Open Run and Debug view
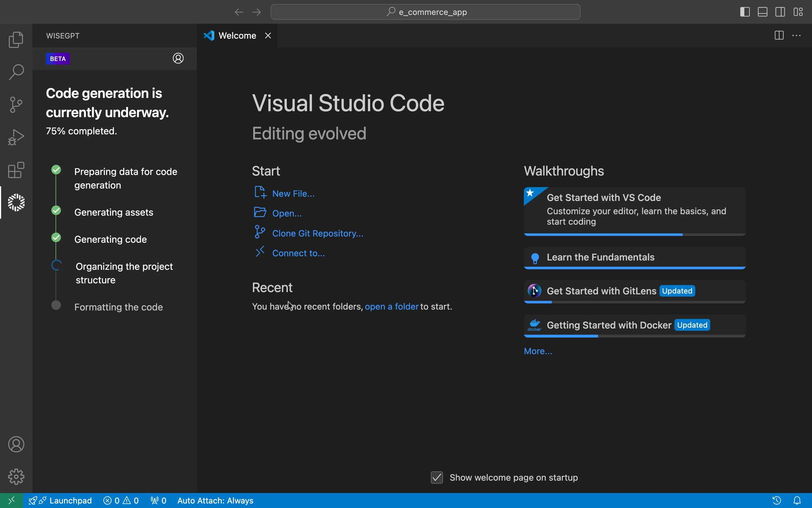 (16, 137)
